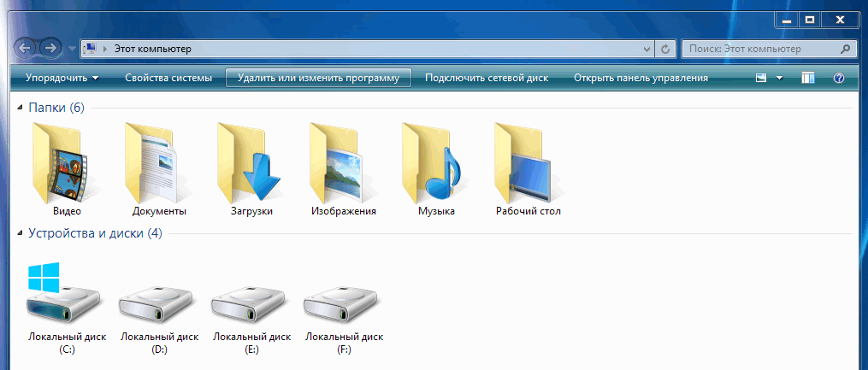Click Этот компьютер in address bar
The height and width of the screenshot is (370, 868).
coord(153,49)
